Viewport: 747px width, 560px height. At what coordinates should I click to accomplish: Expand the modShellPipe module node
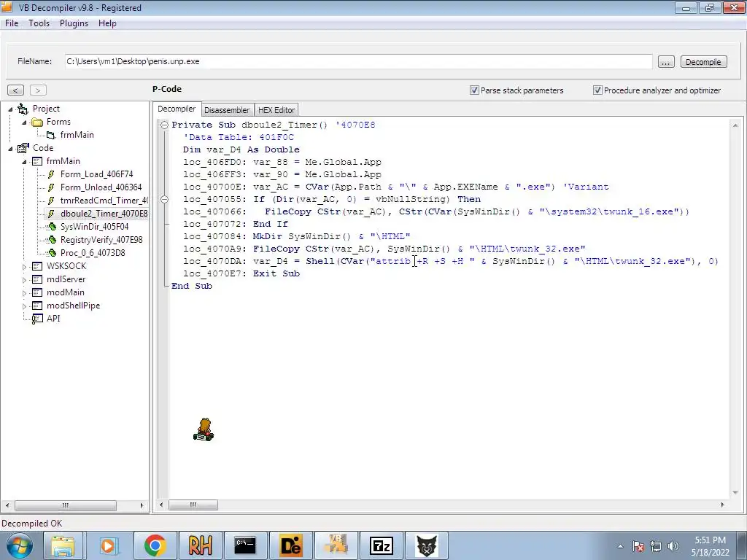pos(24,306)
